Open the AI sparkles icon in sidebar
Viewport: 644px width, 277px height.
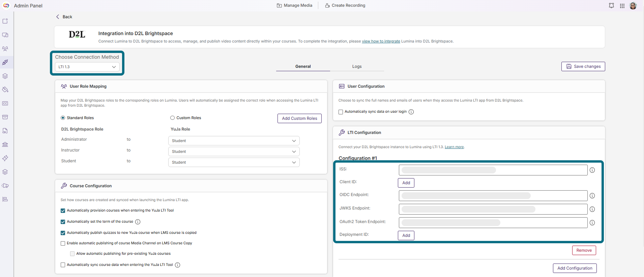[x=5, y=158]
